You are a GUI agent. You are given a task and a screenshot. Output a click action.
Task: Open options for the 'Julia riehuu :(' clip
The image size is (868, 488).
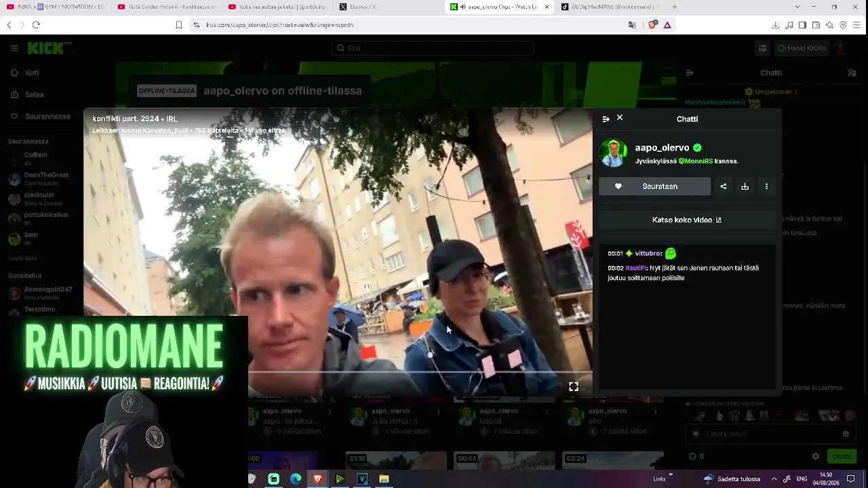point(439,411)
